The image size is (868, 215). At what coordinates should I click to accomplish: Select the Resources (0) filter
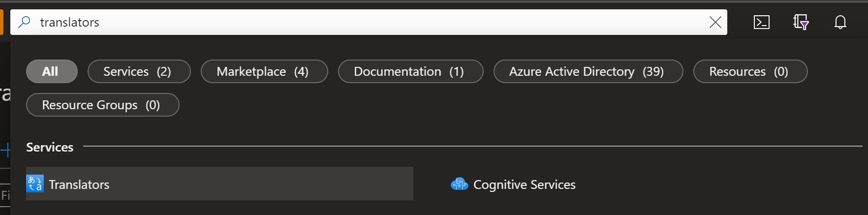pos(749,71)
